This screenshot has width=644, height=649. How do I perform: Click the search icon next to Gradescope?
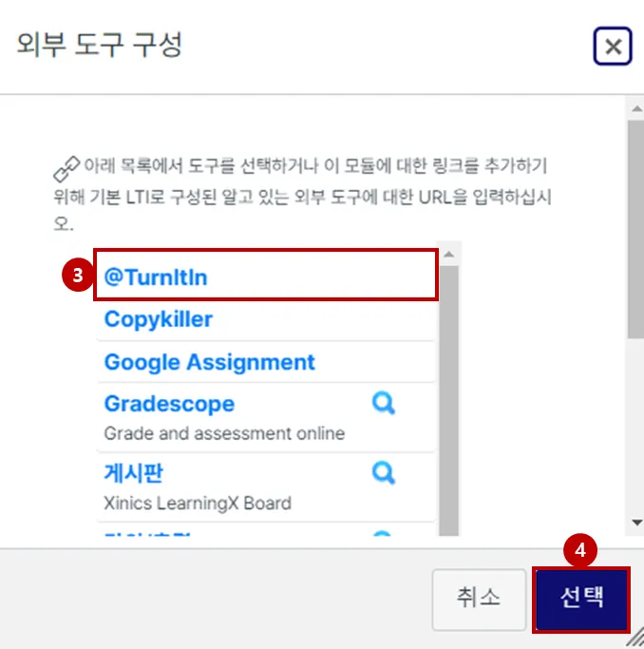click(384, 403)
